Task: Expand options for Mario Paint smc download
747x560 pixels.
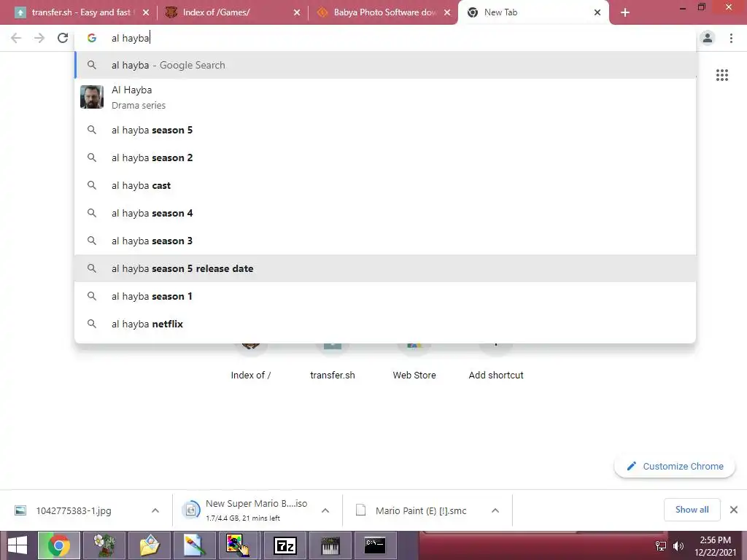Action: pos(495,510)
